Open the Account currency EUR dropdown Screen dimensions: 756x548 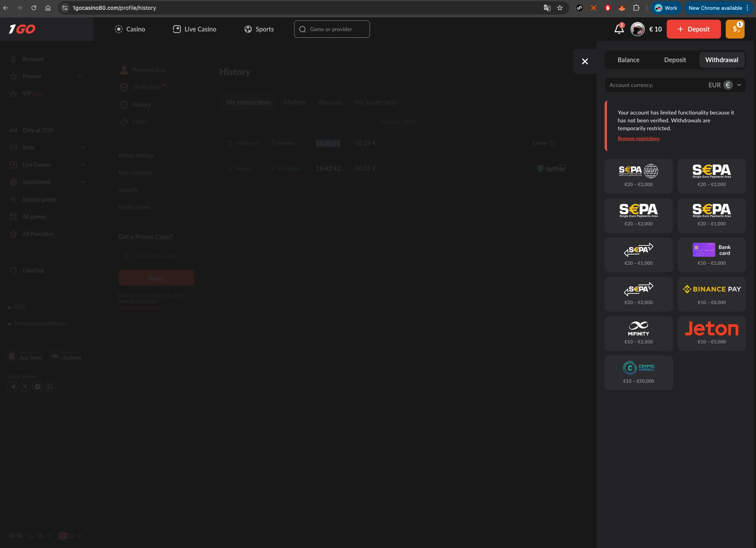[675, 85]
